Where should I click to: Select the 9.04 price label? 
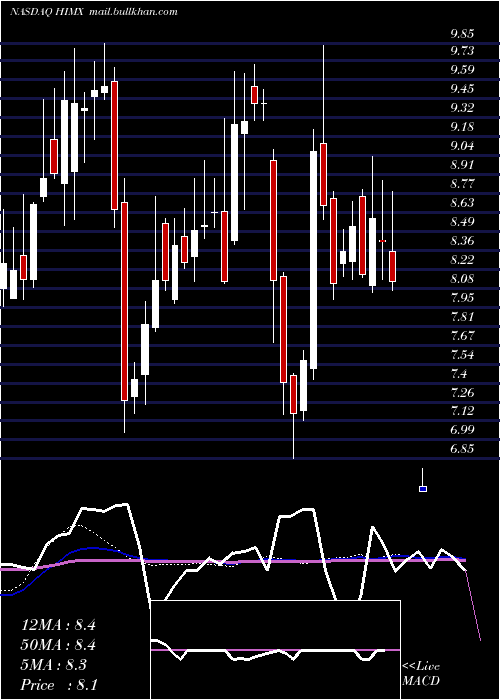pyautogui.click(x=462, y=146)
